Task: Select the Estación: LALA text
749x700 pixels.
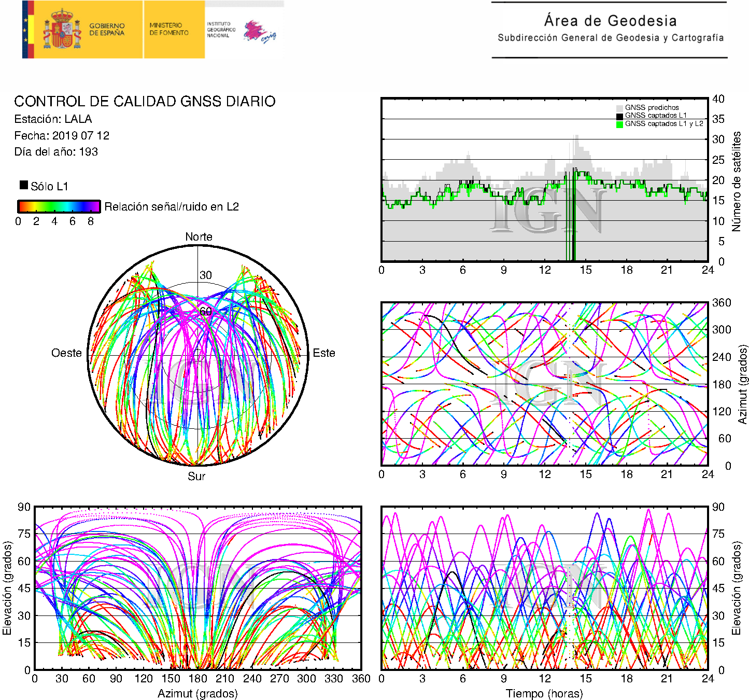Action: [53, 119]
